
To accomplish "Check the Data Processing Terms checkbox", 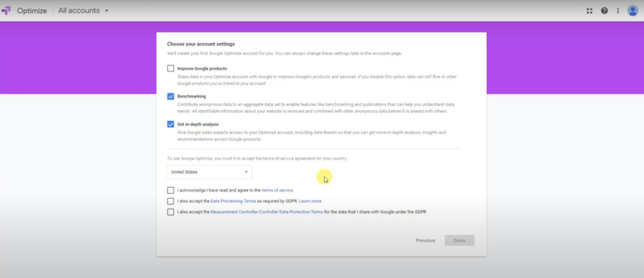I will click(170, 201).
